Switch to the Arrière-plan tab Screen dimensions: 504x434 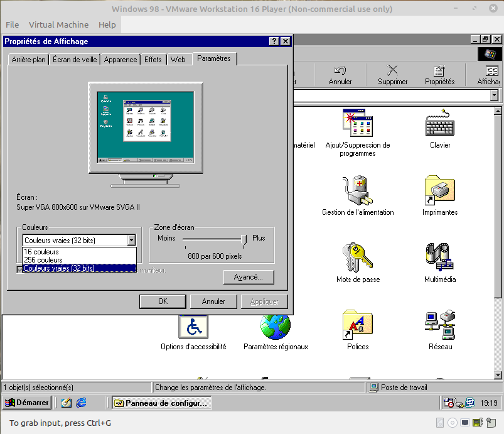28,60
